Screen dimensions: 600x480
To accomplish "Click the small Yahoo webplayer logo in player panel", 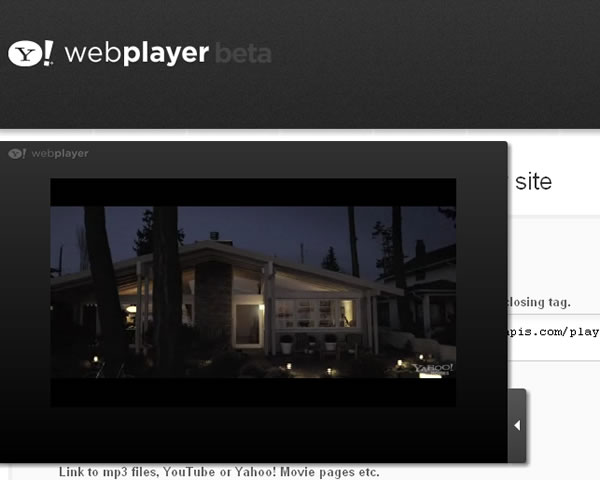I will [x=48, y=153].
